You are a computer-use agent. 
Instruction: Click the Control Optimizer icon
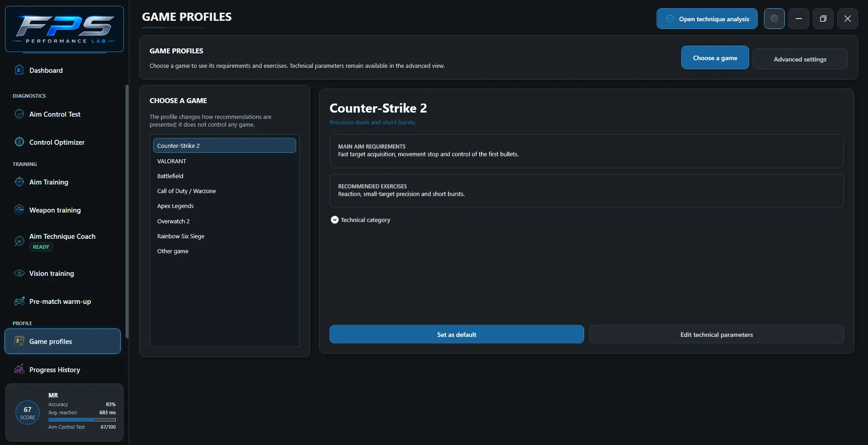pos(19,142)
